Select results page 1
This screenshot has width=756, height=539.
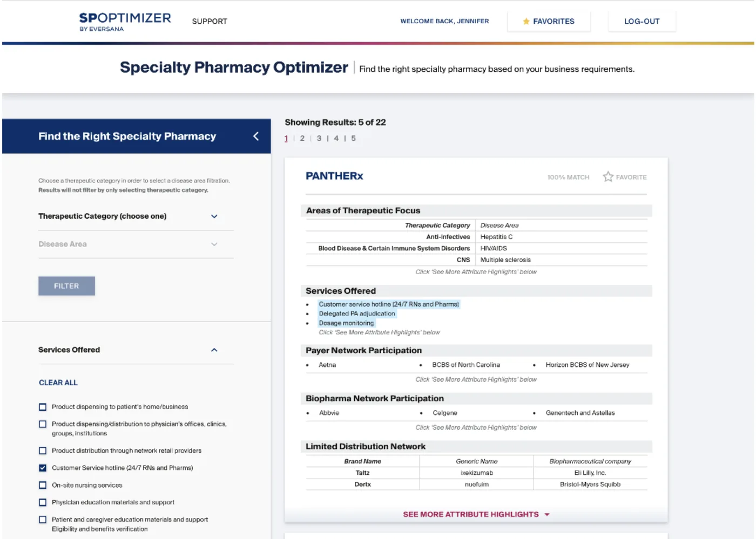point(286,139)
